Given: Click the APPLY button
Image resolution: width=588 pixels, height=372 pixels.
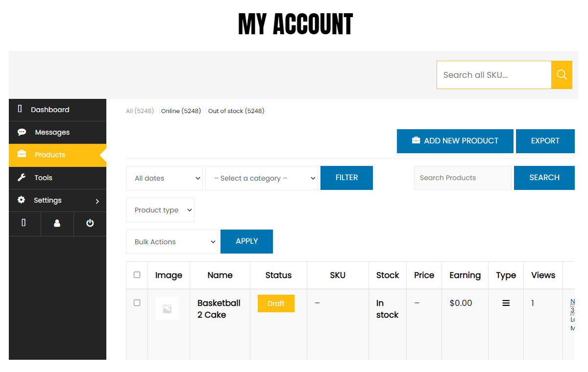Looking at the screenshot, I should point(246,241).
